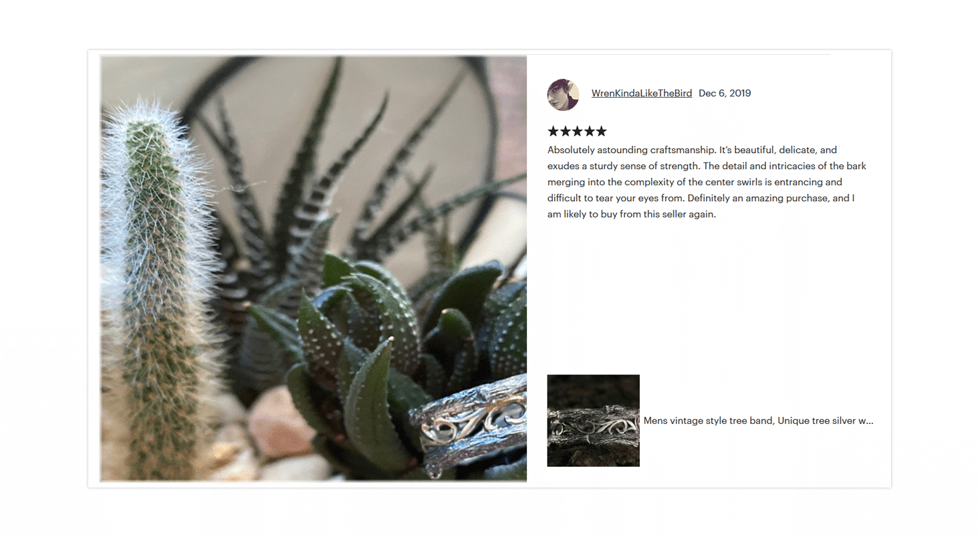Click the Dec 6, 2019 review date

point(725,94)
